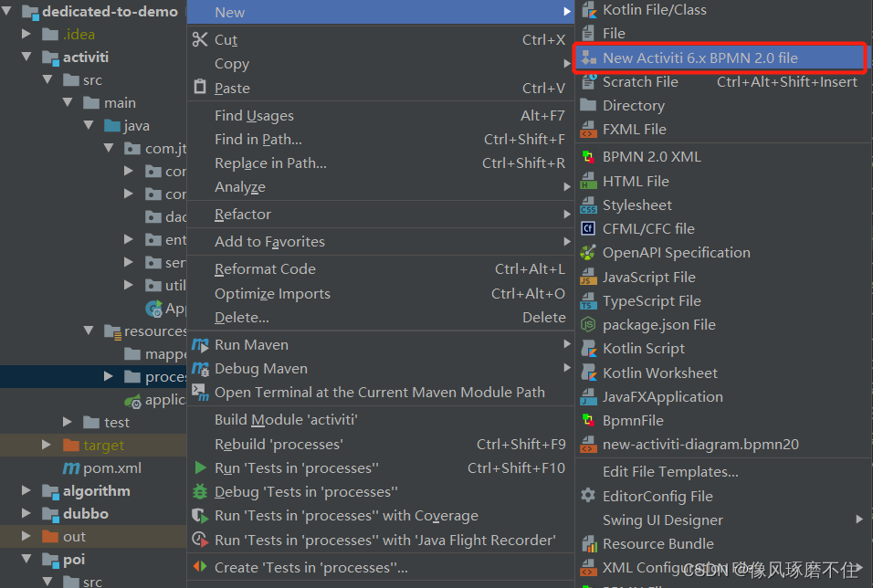Select Build Module 'activiti' entry
This screenshot has height=588, width=873.
click(x=380, y=419)
